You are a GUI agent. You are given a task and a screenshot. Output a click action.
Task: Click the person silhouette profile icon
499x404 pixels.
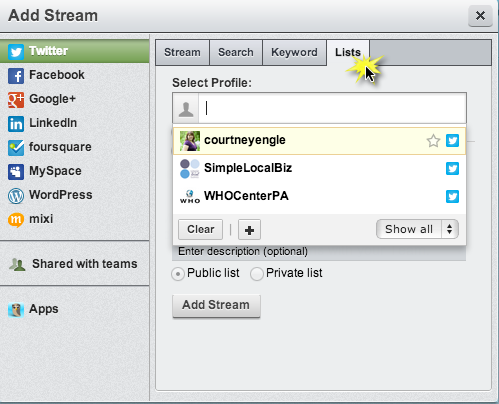(186, 108)
